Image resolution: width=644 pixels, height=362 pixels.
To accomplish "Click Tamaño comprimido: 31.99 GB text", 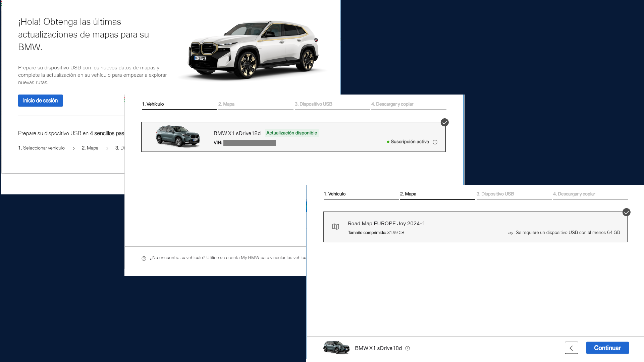I will point(376,233).
